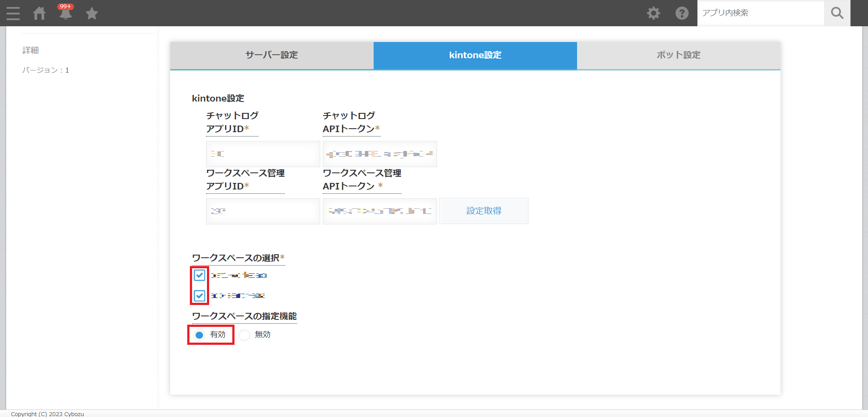Click the チャットログ アプリID input field

[263, 154]
